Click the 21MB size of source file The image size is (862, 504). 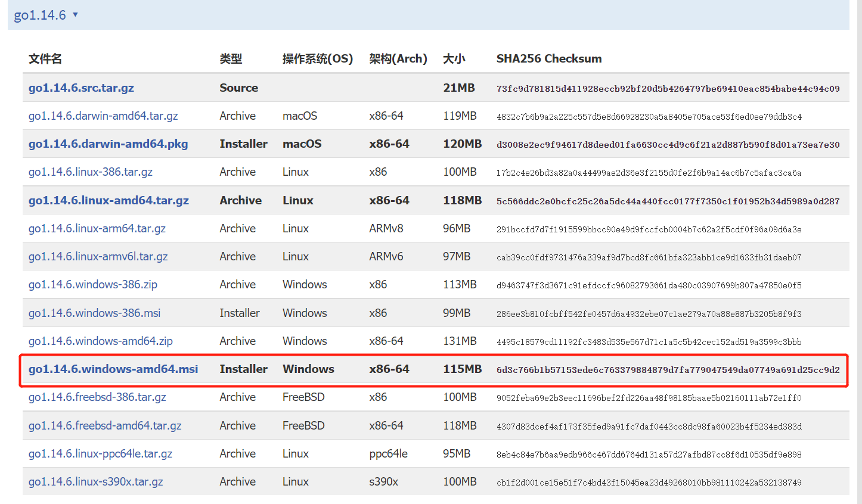click(x=459, y=88)
